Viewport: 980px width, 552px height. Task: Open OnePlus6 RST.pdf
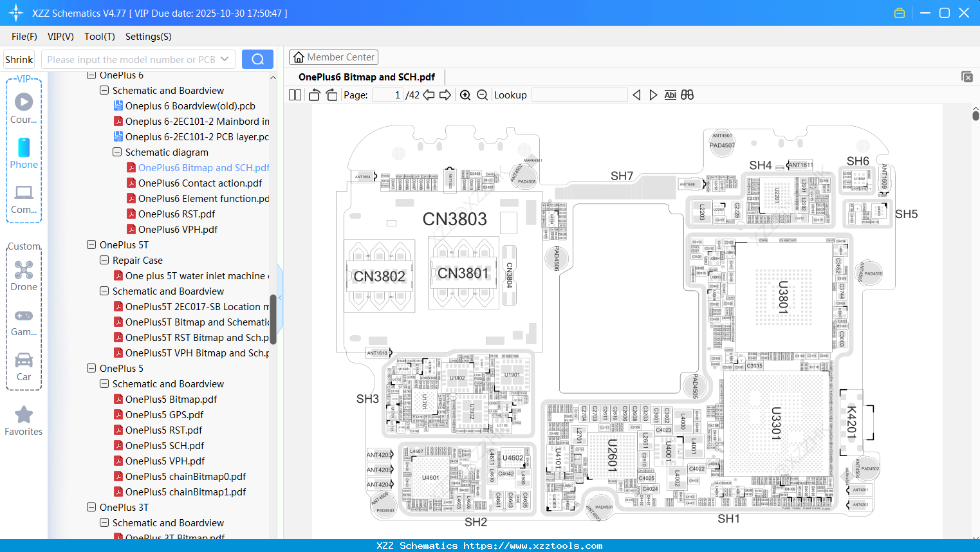click(x=176, y=214)
